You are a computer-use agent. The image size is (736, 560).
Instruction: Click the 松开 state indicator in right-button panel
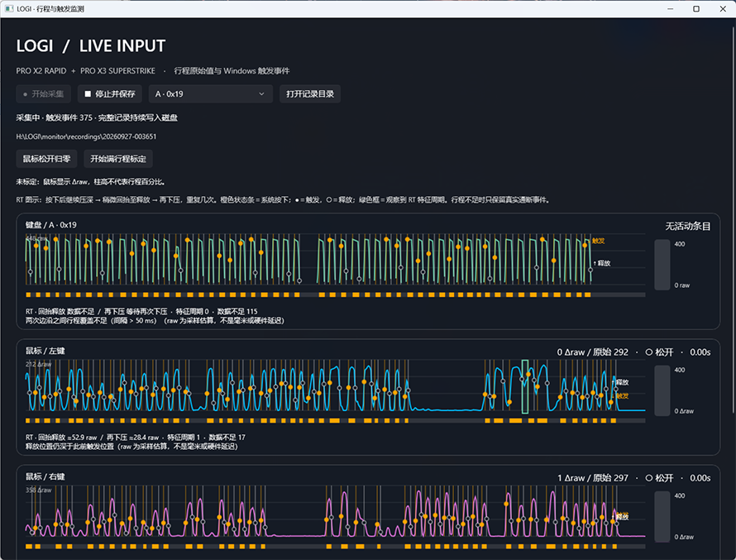(x=659, y=478)
